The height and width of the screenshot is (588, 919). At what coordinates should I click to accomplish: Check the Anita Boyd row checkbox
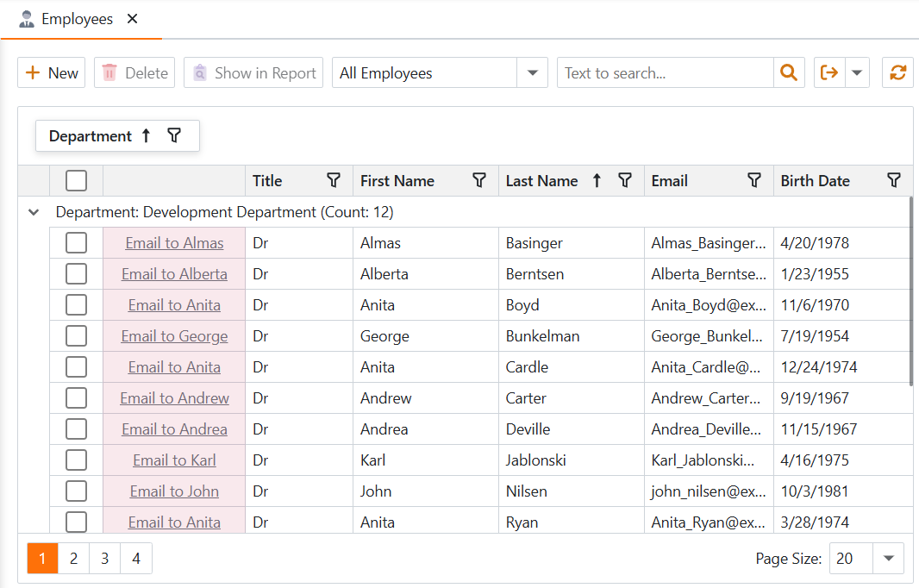[x=76, y=305]
